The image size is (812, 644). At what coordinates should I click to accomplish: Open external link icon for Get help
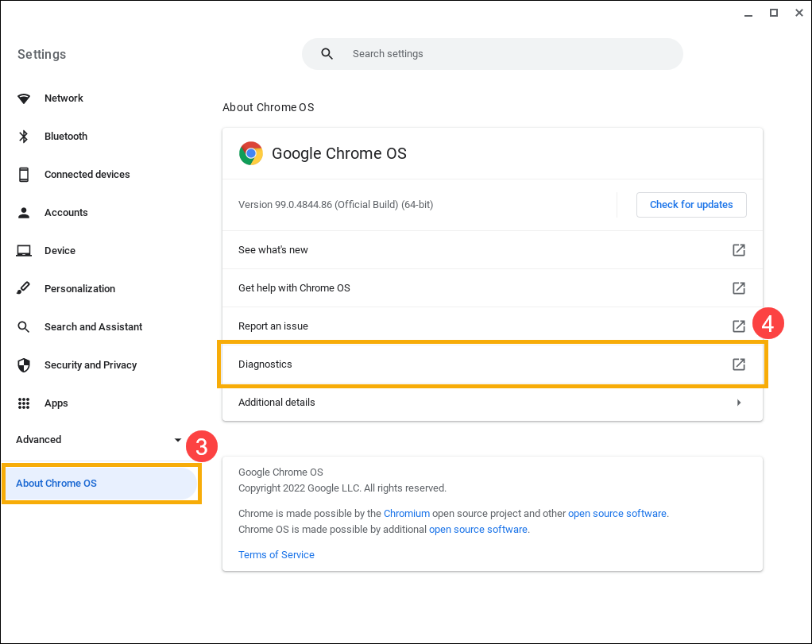pos(738,287)
